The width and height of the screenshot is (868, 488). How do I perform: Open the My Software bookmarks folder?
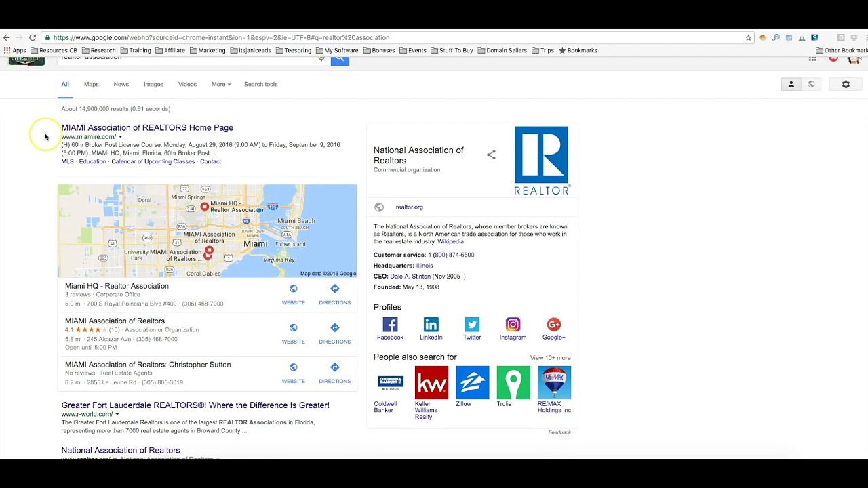point(337,51)
